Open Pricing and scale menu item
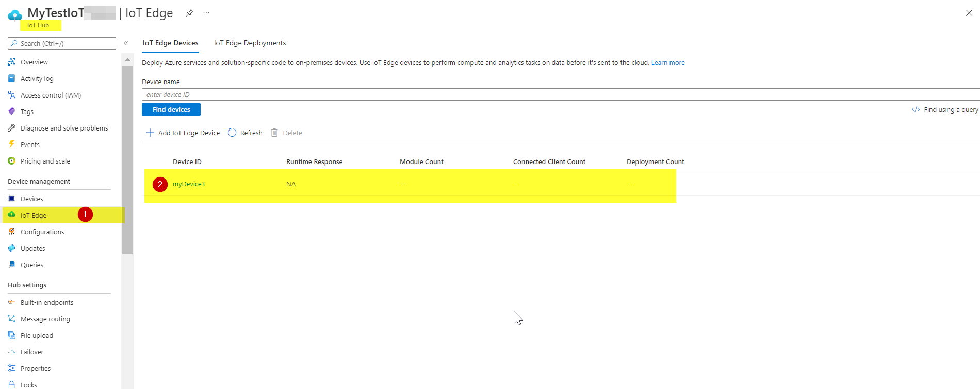 point(45,161)
